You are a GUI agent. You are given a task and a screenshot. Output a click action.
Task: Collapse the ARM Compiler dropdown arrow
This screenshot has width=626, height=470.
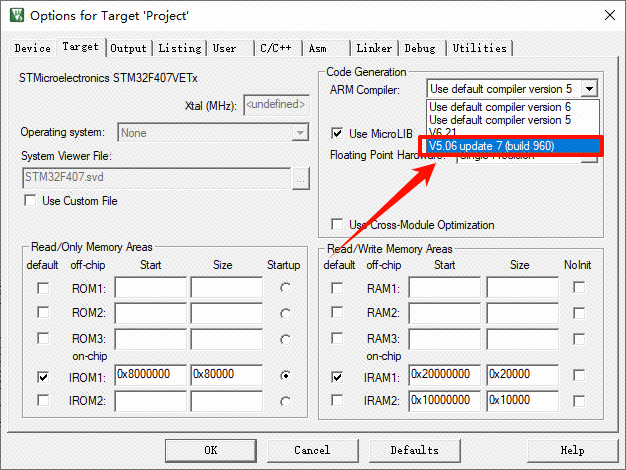coord(590,89)
